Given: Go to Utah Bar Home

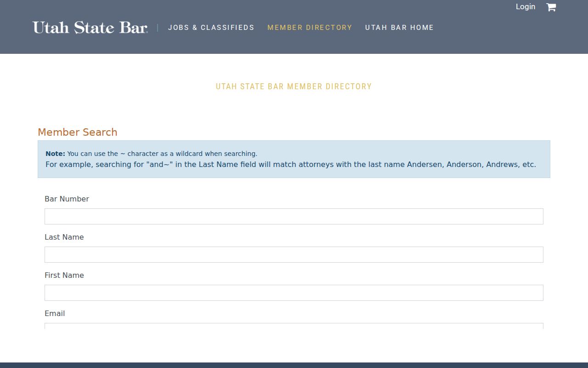Looking at the screenshot, I should [x=399, y=28].
